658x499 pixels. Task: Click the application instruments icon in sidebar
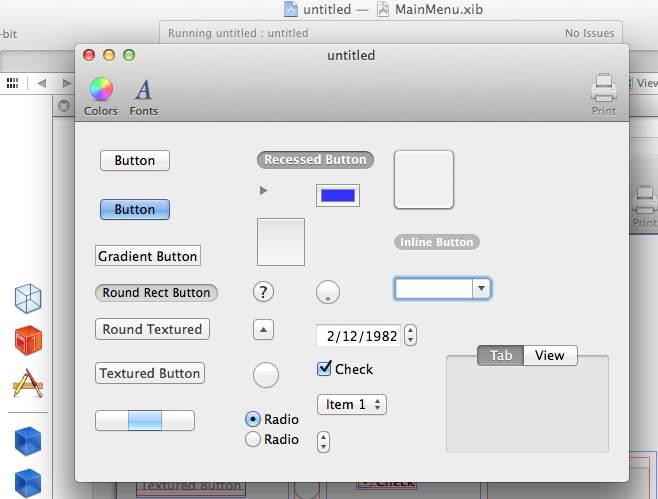(28, 382)
